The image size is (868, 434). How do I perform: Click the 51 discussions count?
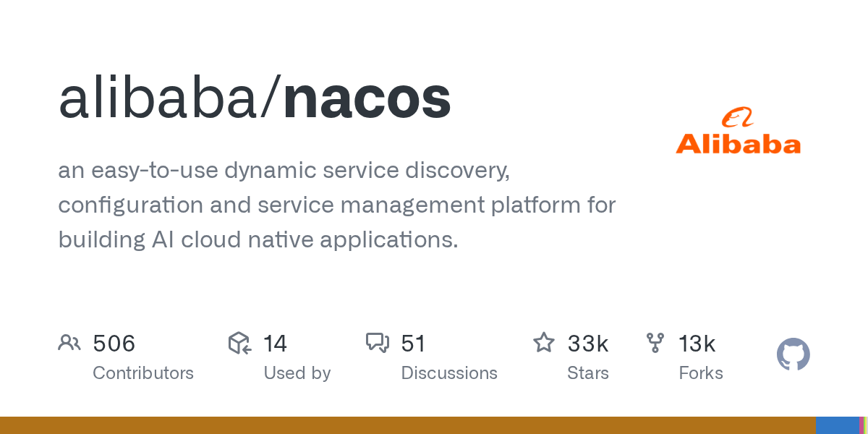[413, 344]
